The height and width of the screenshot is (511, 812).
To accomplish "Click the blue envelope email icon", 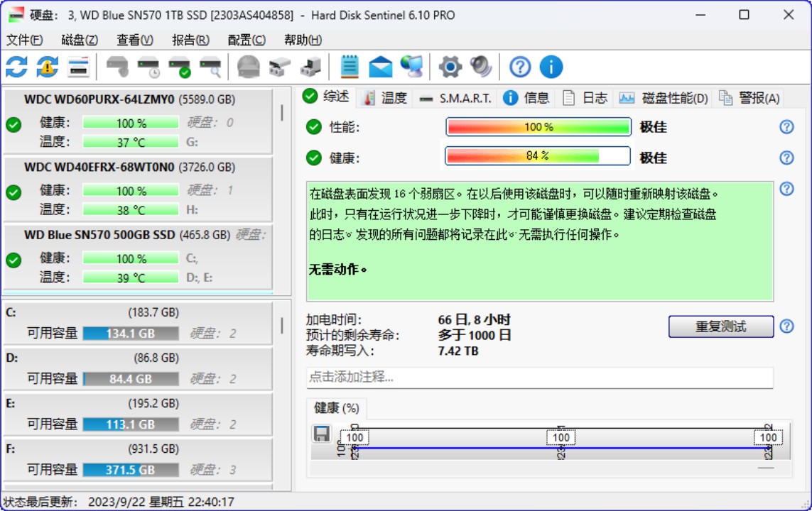I will click(x=381, y=67).
